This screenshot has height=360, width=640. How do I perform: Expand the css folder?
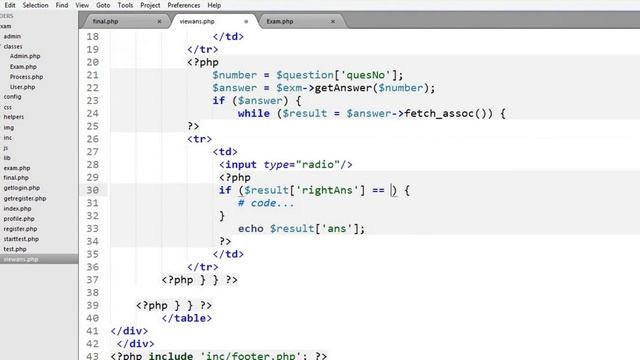coord(8,107)
